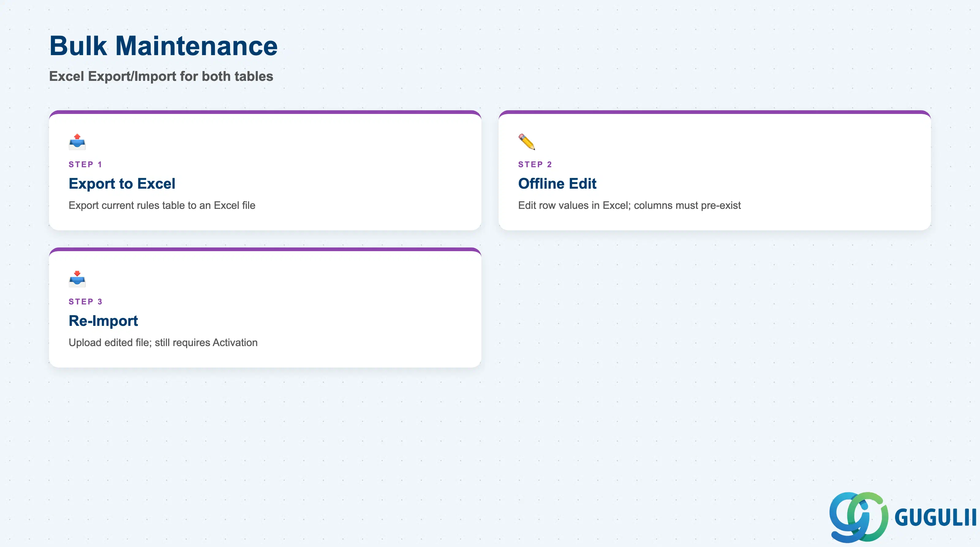This screenshot has width=980, height=547.
Task: Click the Gugulii logo emblem
Action: (x=859, y=517)
